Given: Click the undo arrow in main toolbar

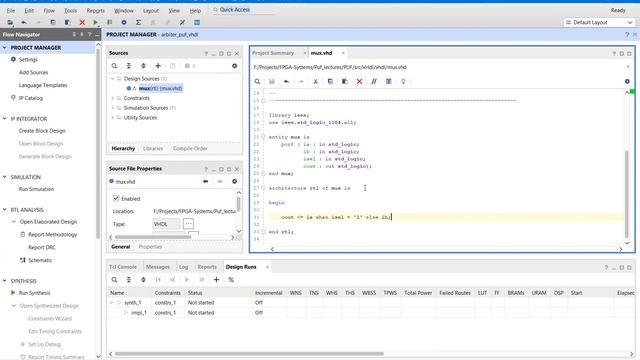Looking at the screenshot, I should 24,22.
